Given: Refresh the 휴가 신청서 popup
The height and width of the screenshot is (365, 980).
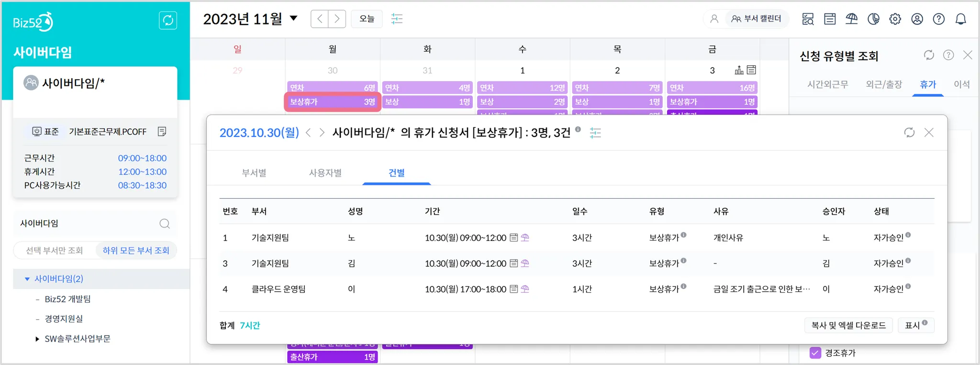Looking at the screenshot, I should 909,133.
